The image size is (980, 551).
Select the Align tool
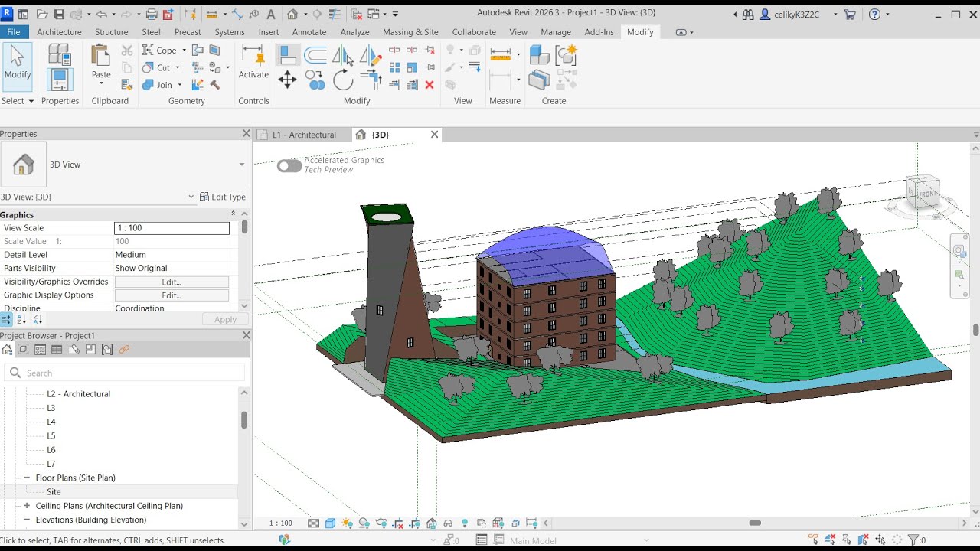click(x=288, y=55)
